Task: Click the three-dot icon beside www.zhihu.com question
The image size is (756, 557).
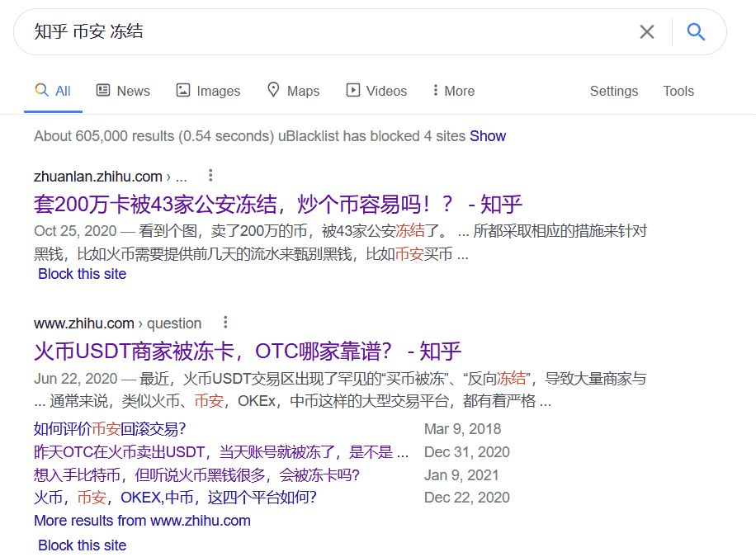Action: 226,322
